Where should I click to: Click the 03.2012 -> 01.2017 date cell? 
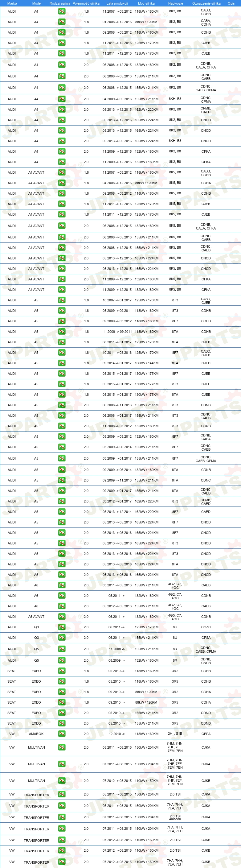tap(117, 501)
